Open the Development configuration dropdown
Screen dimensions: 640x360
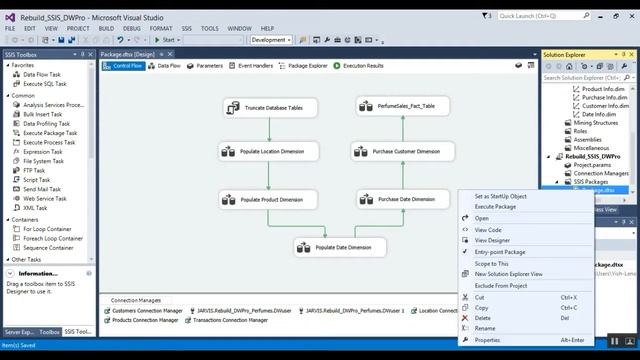[271, 40]
